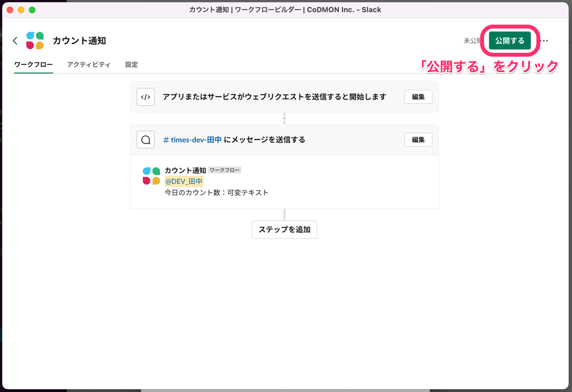Click the @DEV_田中 mention in the preview
The width and height of the screenshot is (572, 392).
click(184, 181)
